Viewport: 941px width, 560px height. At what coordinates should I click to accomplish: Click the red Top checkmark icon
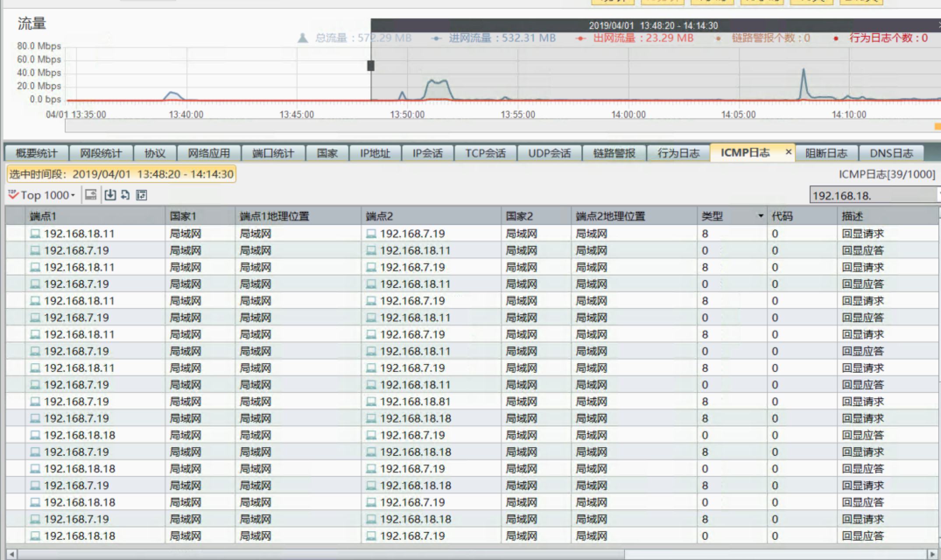(x=13, y=195)
